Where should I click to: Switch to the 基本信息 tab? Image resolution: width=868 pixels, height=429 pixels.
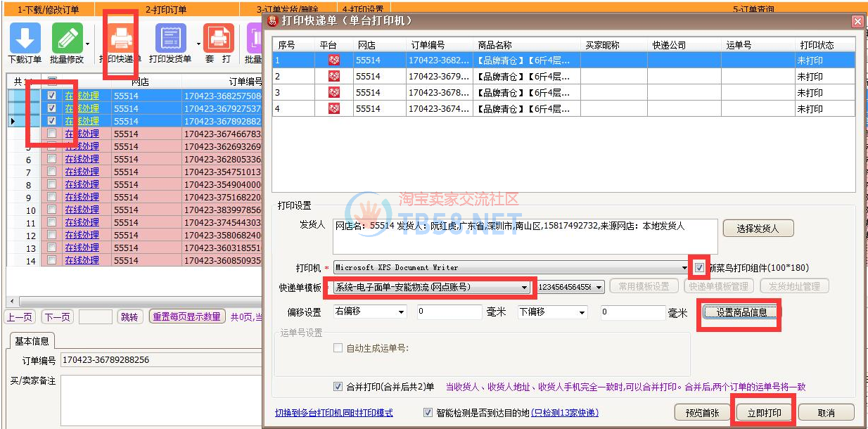point(32,341)
